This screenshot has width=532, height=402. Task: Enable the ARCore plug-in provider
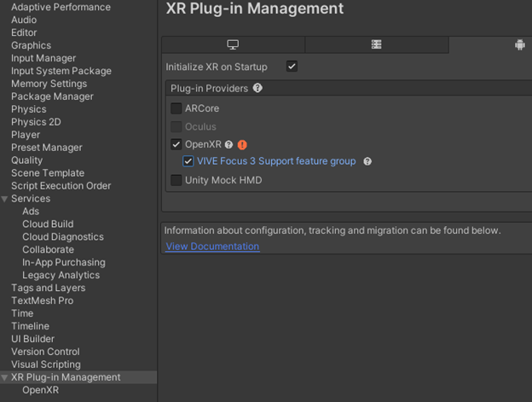(176, 108)
